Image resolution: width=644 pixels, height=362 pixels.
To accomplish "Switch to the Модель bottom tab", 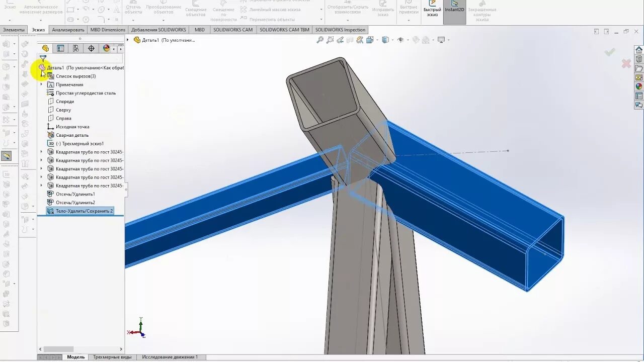I will point(76,357).
